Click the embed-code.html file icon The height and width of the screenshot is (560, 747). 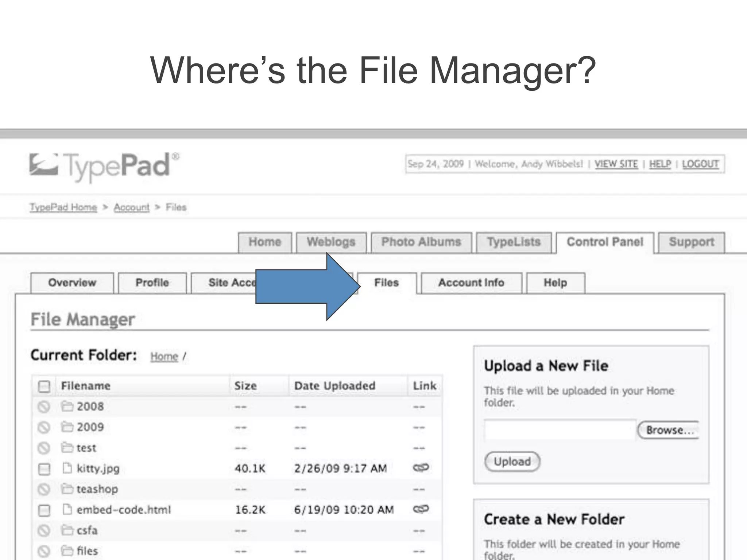tap(67, 509)
